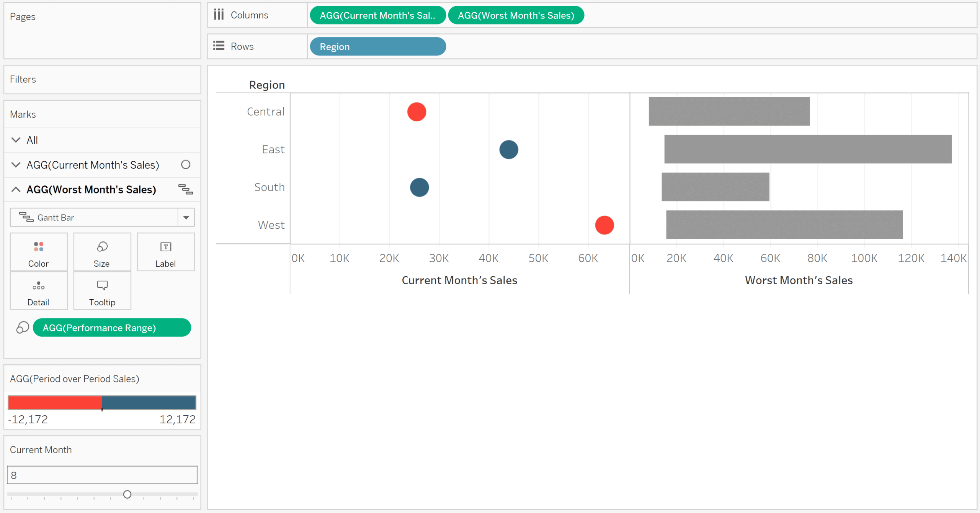Open the Tooltip marks card
980x513 pixels.
pos(102,291)
